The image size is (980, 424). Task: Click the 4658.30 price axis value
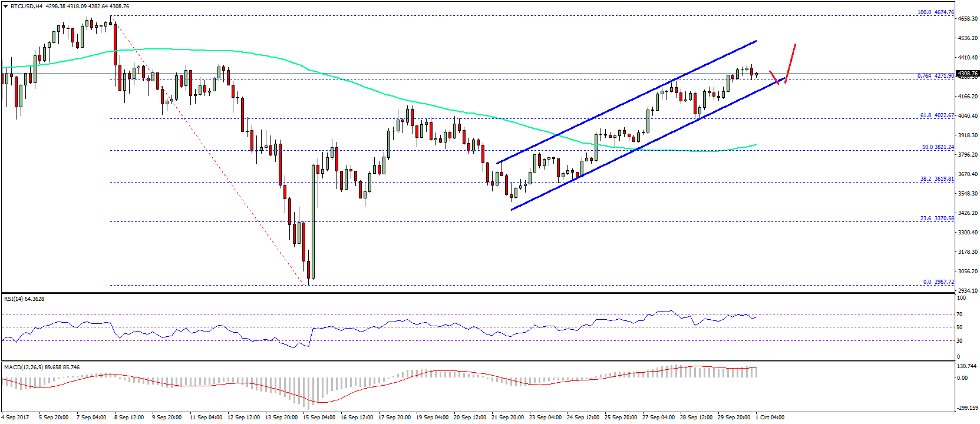(968, 19)
